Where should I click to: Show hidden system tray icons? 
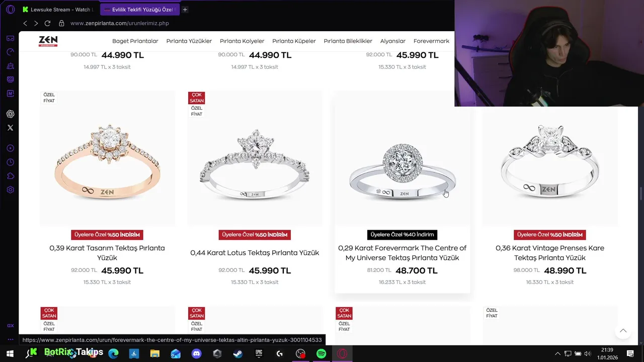point(557,354)
